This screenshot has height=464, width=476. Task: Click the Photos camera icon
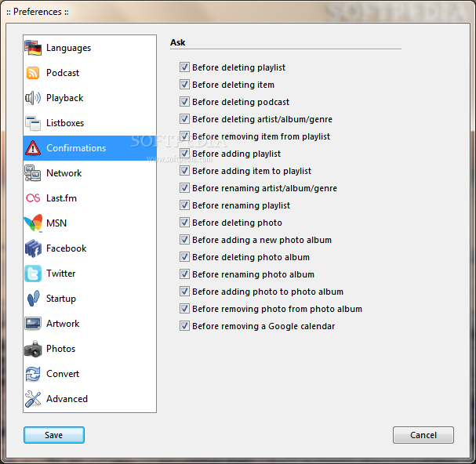[x=33, y=349]
